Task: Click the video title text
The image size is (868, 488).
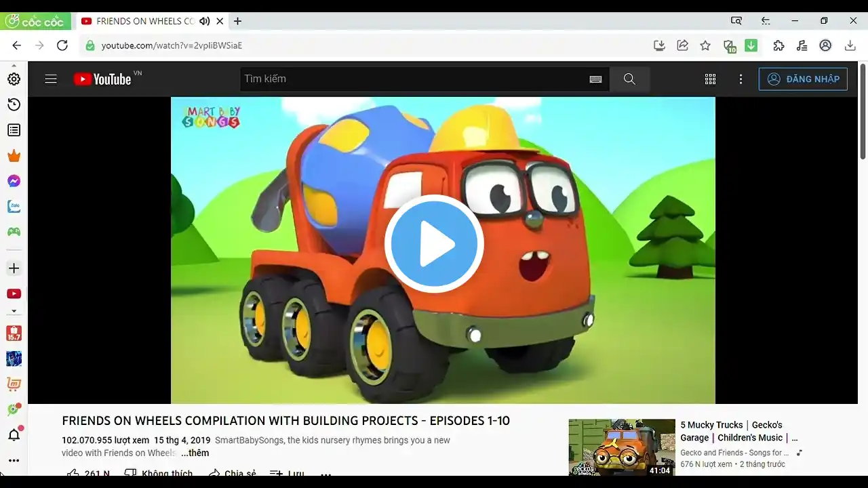Action: [285, 421]
